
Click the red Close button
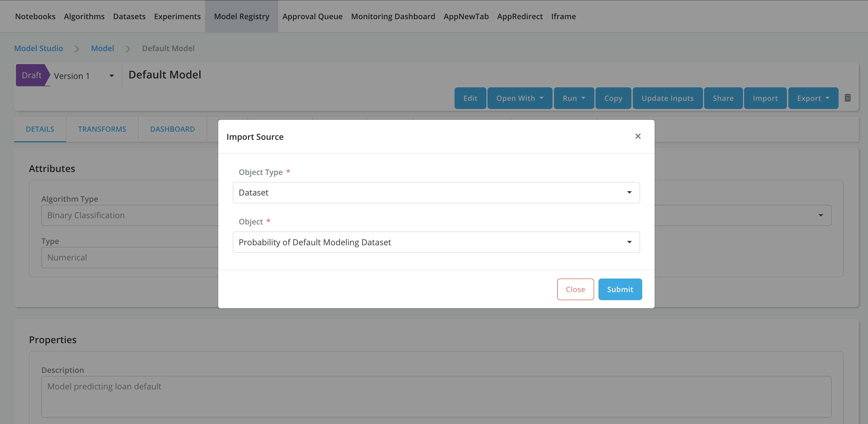pos(575,289)
